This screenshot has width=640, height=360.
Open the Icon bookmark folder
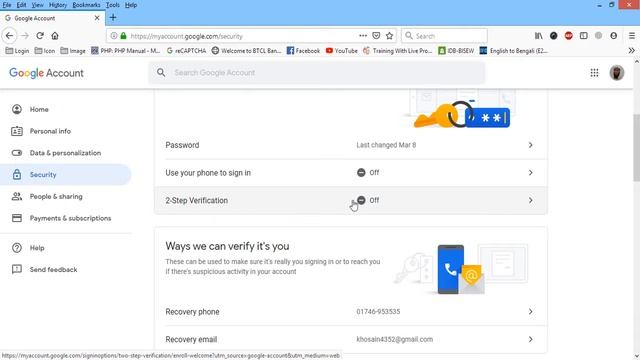[x=45, y=51]
